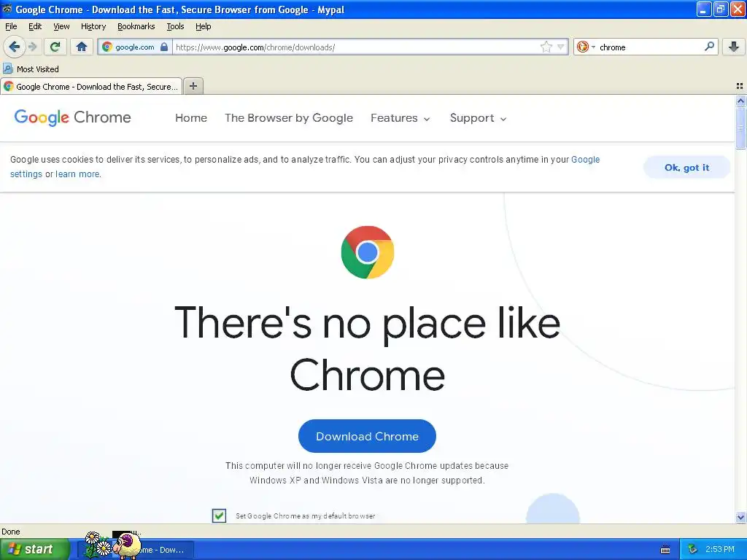Open the DuckDuckGo search engine selector
747x560 pixels.
pyautogui.click(x=586, y=47)
